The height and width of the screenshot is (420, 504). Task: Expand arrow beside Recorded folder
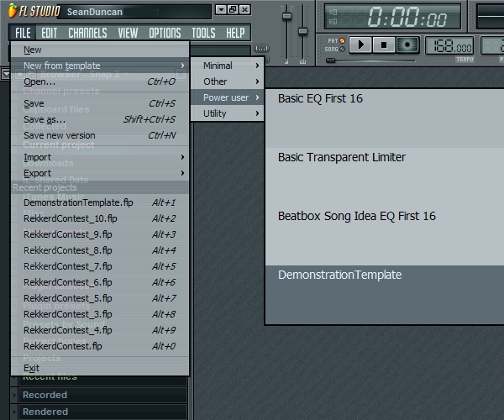[x=13, y=395]
